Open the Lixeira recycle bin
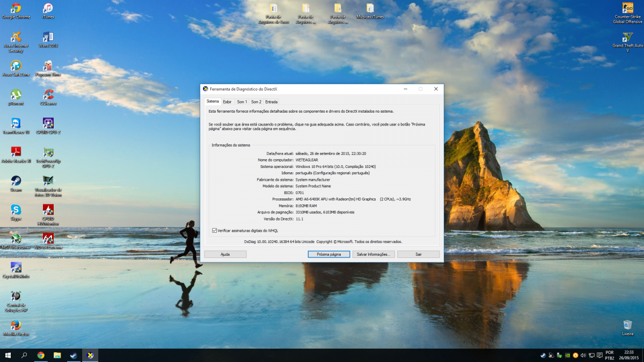Image resolution: width=644 pixels, height=362 pixels. pyautogui.click(x=627, y=329)
